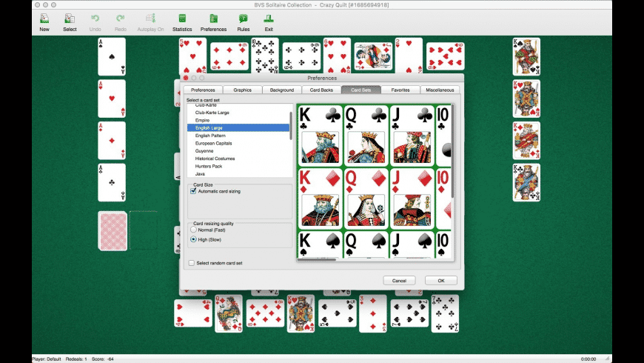The image size is (644, 363).
Task: Open the Select game toolbar icon
Action: 70,23
